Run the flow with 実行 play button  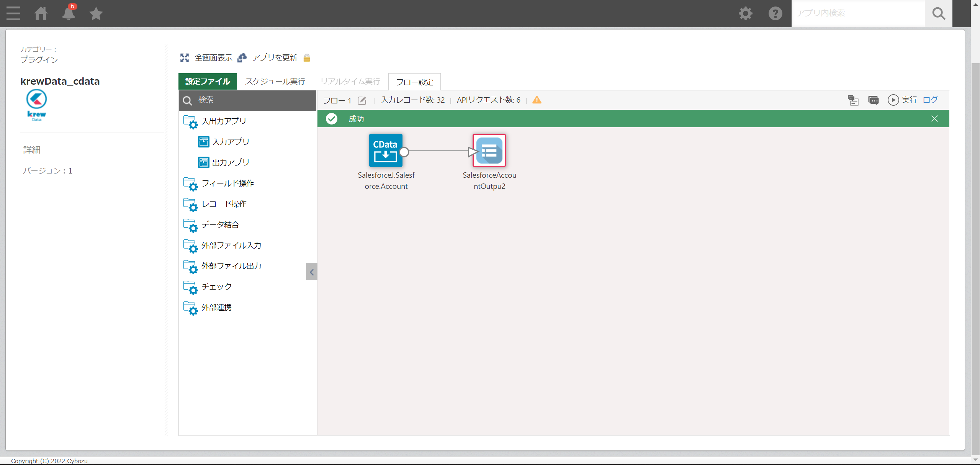[x=902, y=100]
